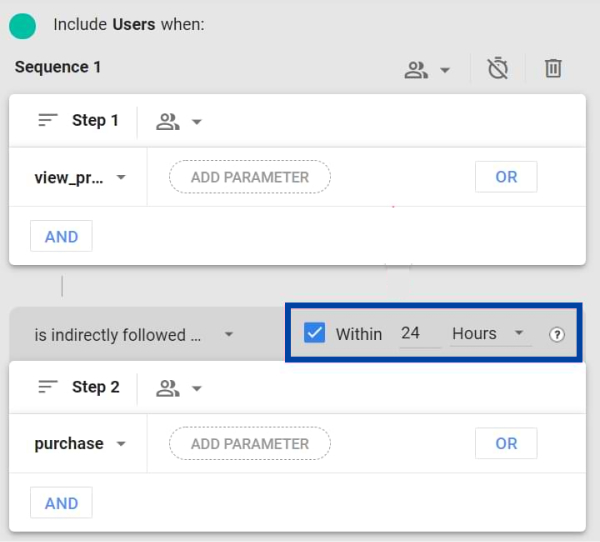
Task: Click ADD PARAMETER in Step 2
Action: pos(249,444)
